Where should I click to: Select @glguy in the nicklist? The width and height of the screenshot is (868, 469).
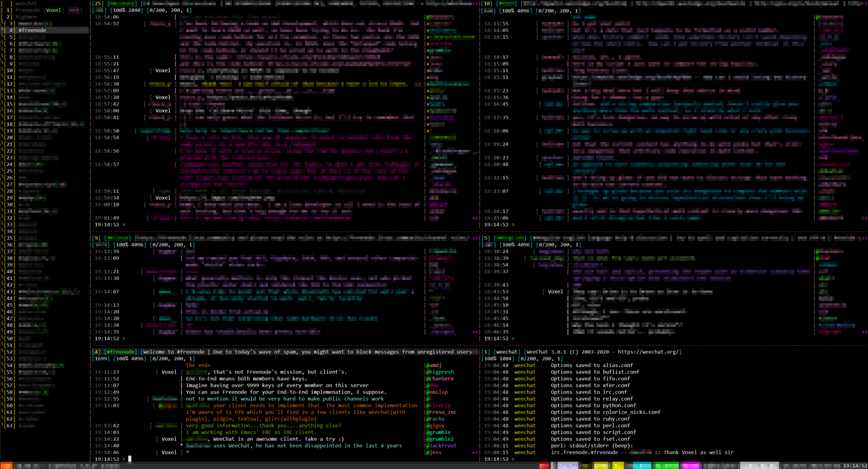click(x=435, y=425)
